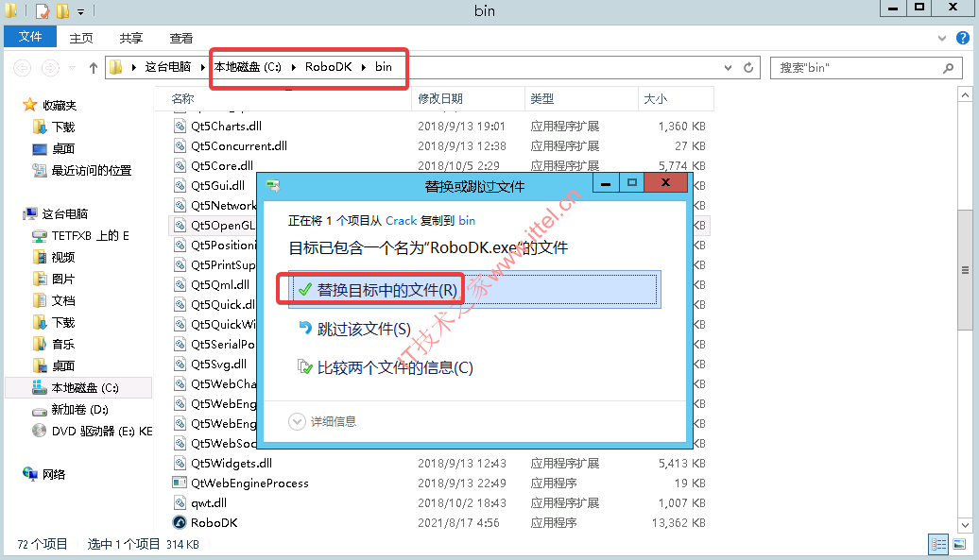
Task: Click the New Folder quick access icon
Action: point(62,10)
